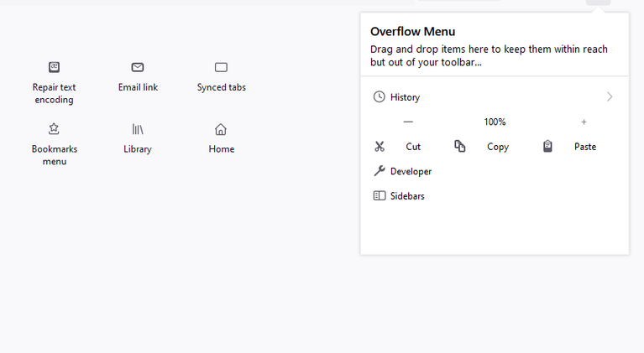Expand History submenu with chevron arrow
644x353 pixels.
[610, 96]
